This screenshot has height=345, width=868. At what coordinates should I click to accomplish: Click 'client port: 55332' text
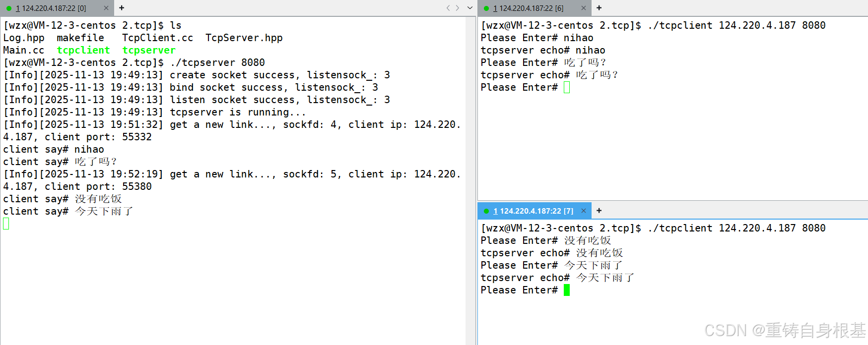[x=98, y=137]
